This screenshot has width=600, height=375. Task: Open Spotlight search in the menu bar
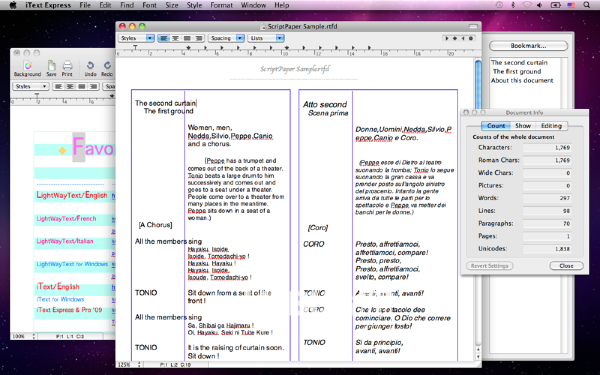point(586,5)
